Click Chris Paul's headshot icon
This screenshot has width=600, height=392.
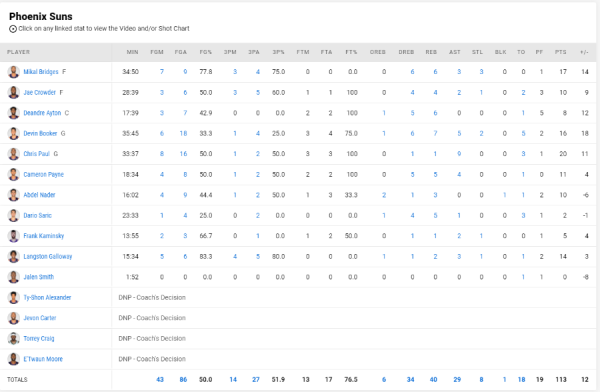tap(13, 154)
